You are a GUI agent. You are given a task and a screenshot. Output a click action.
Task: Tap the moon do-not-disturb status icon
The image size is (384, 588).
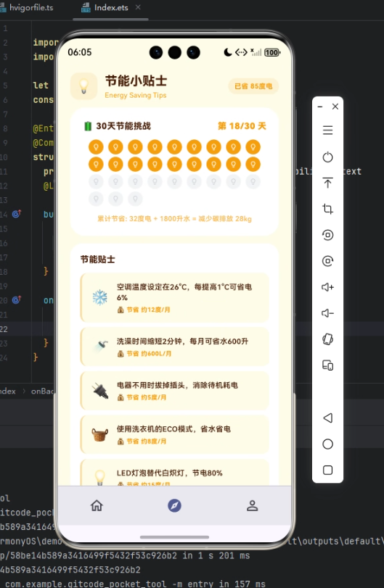click(227, 52)
